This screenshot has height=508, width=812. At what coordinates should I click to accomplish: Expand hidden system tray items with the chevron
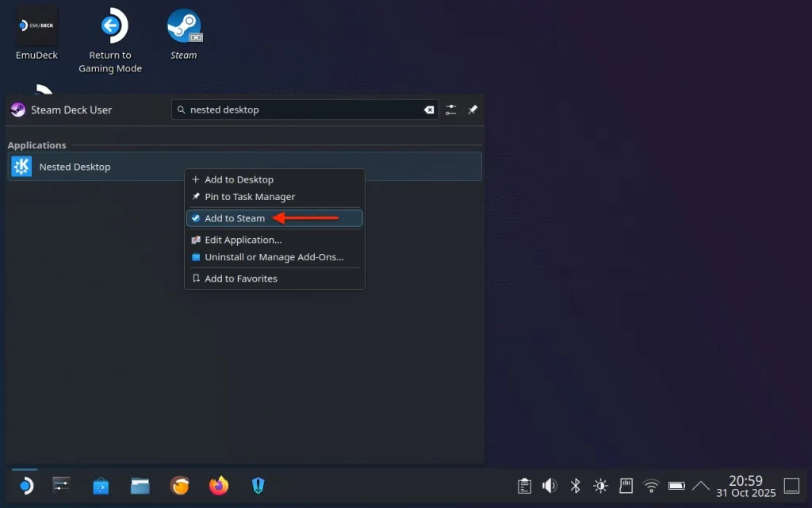701,485
